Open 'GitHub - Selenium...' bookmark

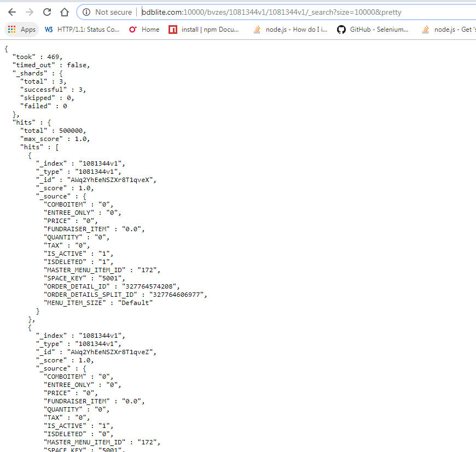click(373, 30)
